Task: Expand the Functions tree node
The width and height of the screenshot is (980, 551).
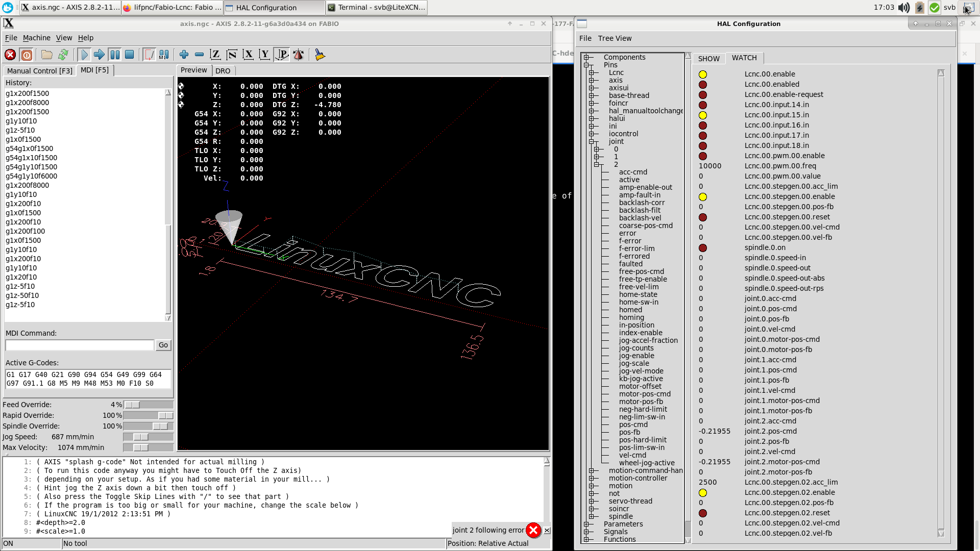Action: tap(586, 540)
